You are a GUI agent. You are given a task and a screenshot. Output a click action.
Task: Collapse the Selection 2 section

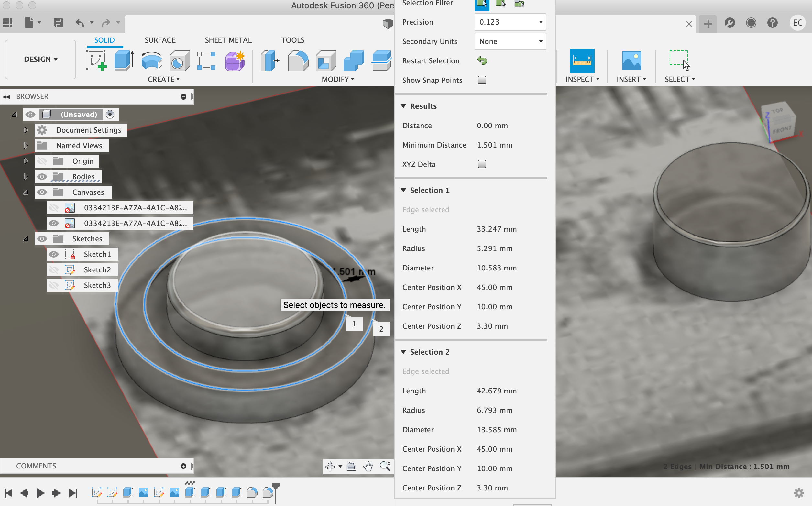point(403,352)
